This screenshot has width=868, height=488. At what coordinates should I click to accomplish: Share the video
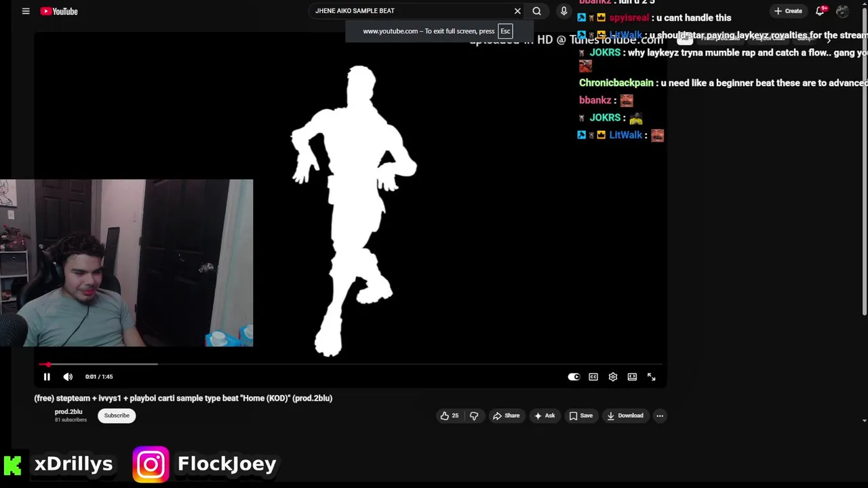click(x=507, y=415)
